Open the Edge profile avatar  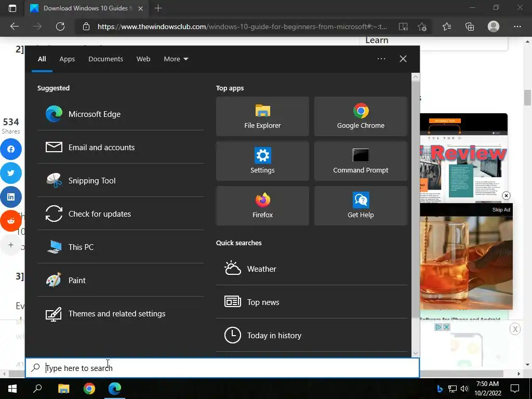(x=494, y=26)
